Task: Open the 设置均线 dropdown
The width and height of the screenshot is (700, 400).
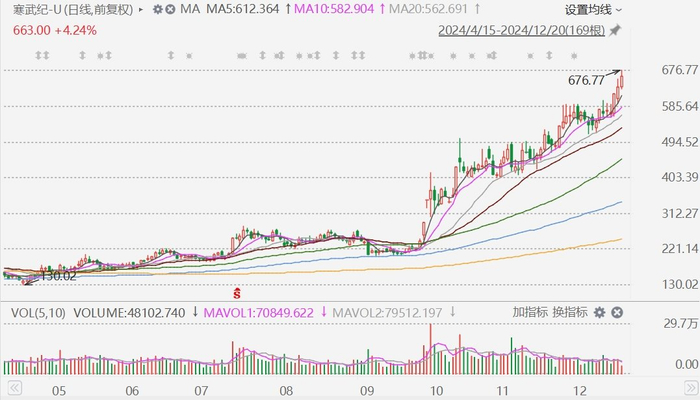Action: coord(593,9)
